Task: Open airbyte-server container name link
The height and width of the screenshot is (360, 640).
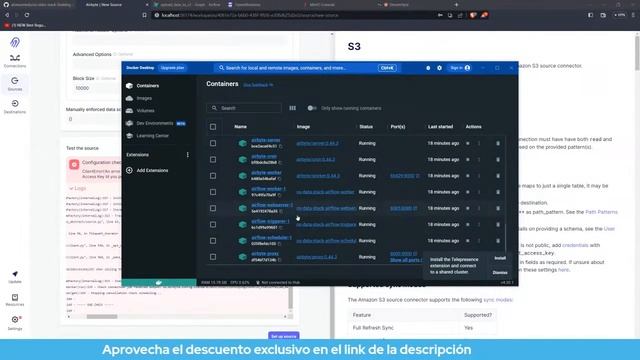Action: point(266,140)
